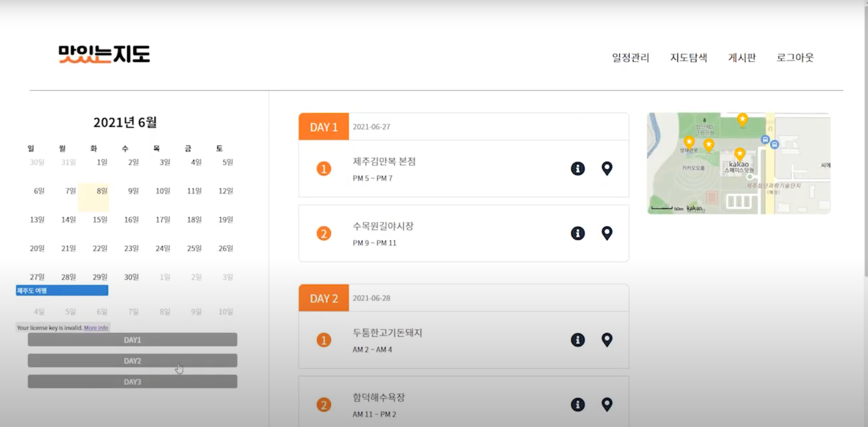Select the DAY2 button
Image resolution: width=868 pixels, height=427 pixels.
[x=133, y=361]
